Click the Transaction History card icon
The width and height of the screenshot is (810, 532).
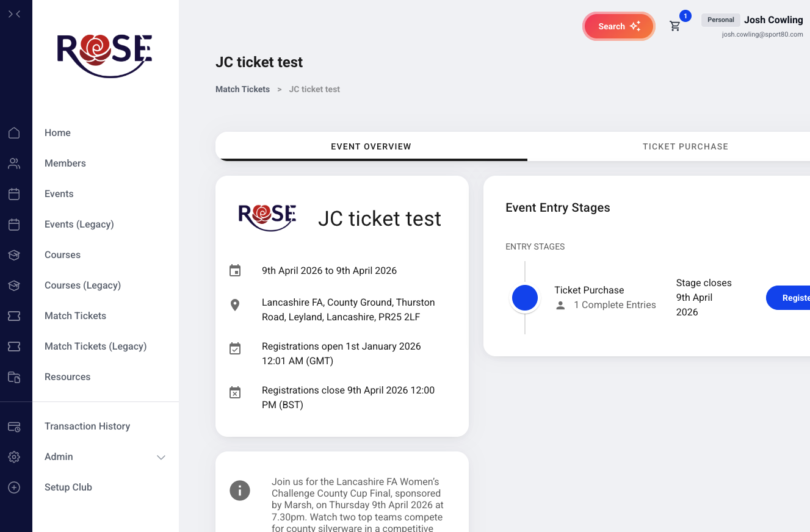[14, 426]
